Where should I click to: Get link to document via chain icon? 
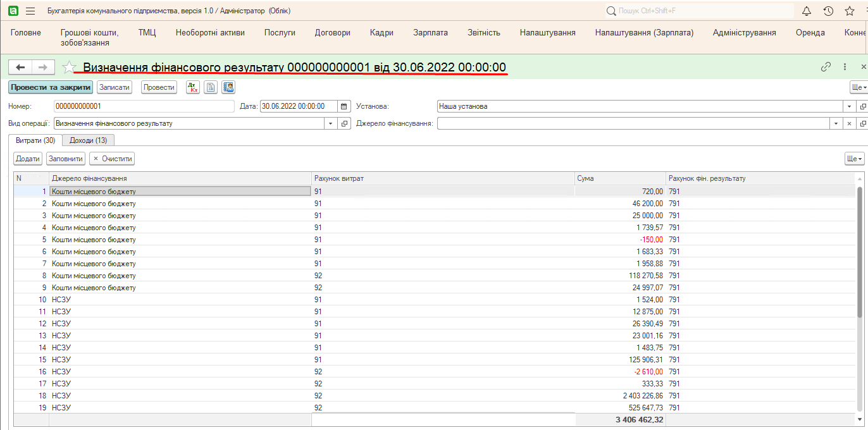826,67
